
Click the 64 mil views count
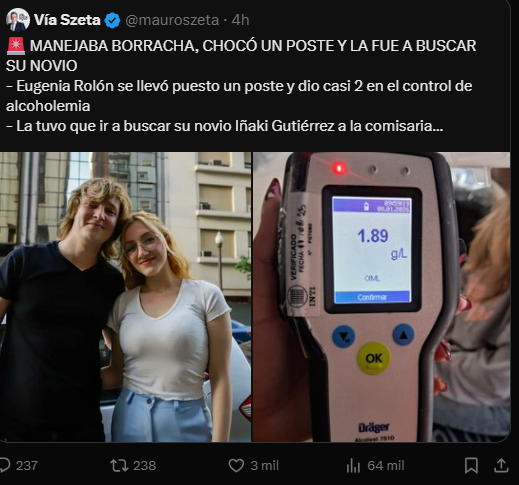(x=386, y=466)
